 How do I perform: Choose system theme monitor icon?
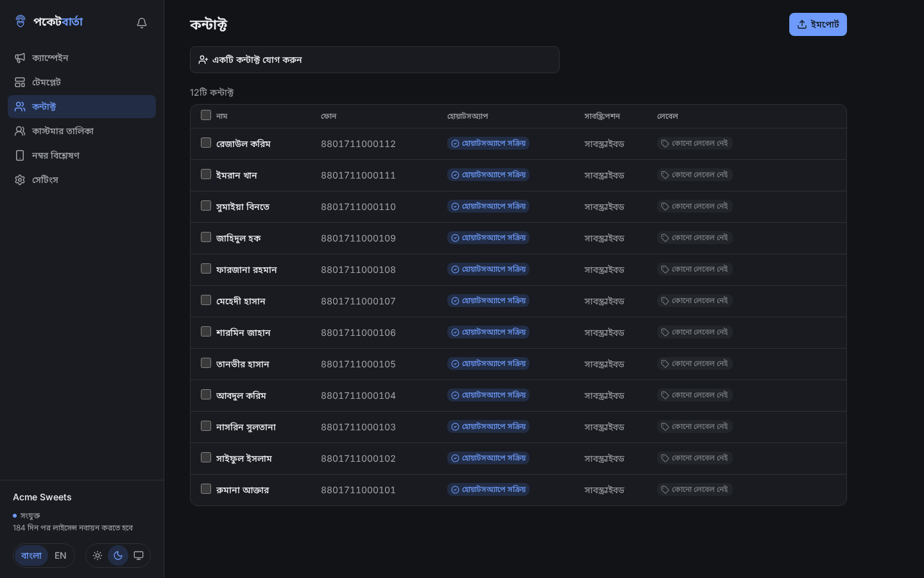point(139,556)
